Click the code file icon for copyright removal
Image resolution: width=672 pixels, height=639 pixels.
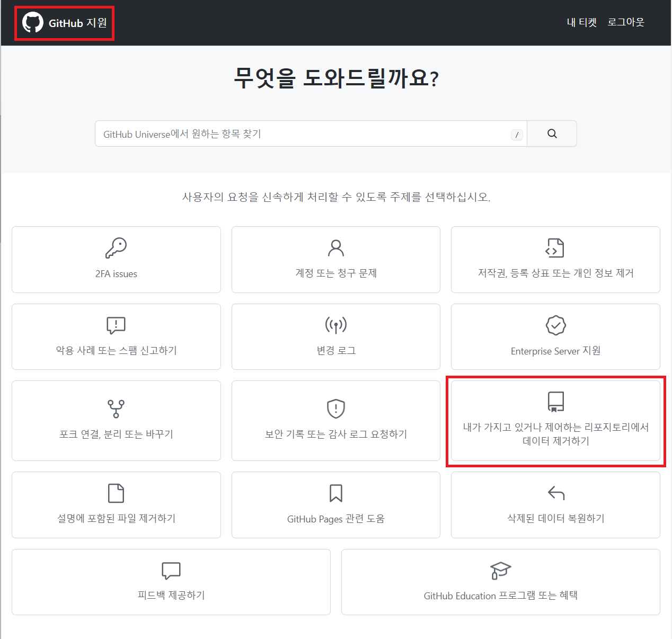pyautogui.click(x=555, y=247)
